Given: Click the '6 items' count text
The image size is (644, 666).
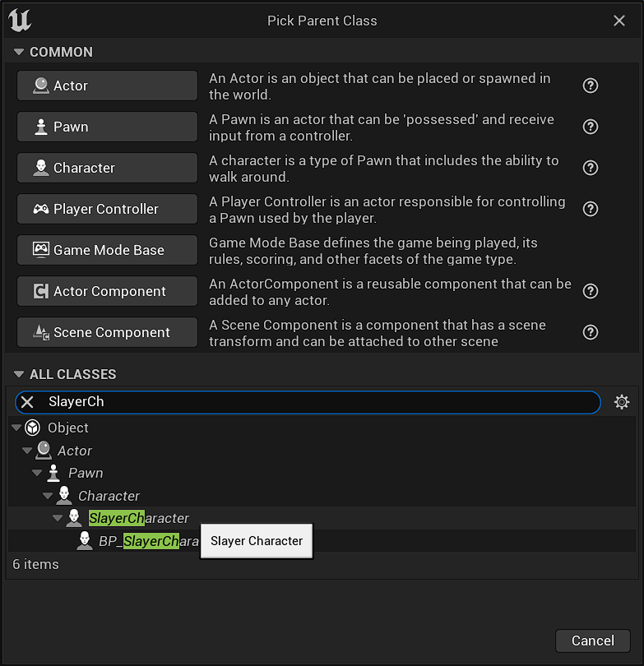Looking at the screenshot, I should coord(35,564).
